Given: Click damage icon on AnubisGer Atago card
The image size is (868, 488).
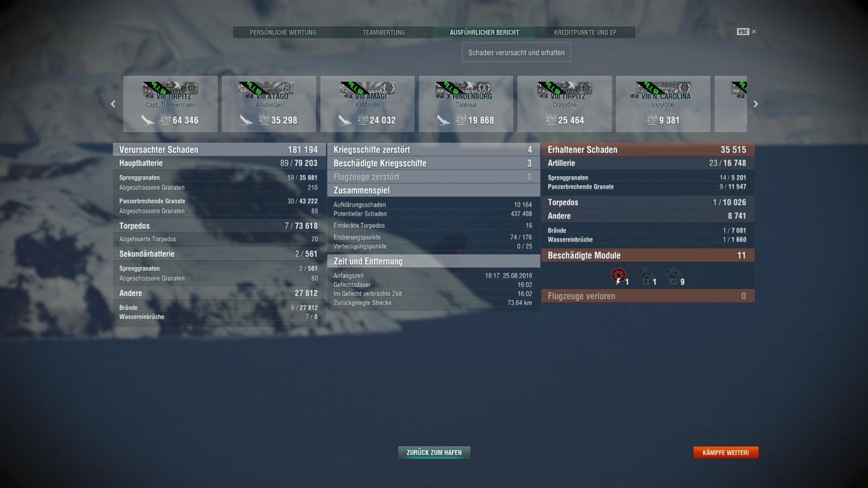Looking at the screenshot, I should point(264,120).
